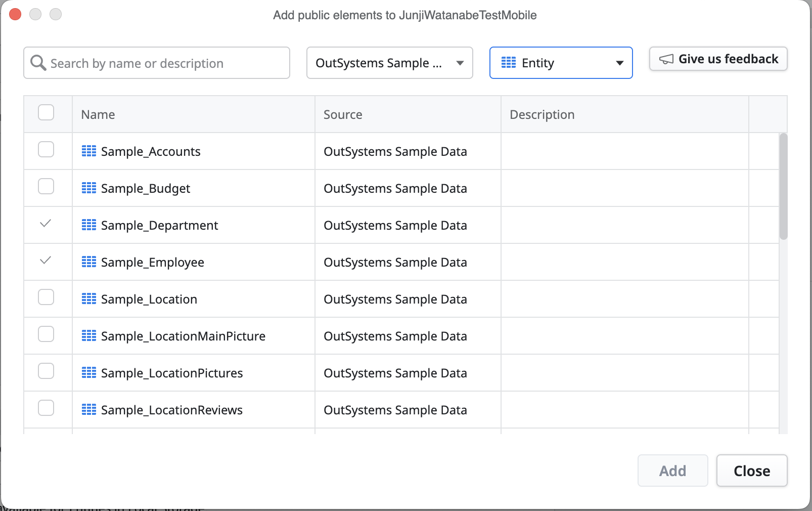Click the Sample_LocationMainPicture entity icon

coord(89,336)
